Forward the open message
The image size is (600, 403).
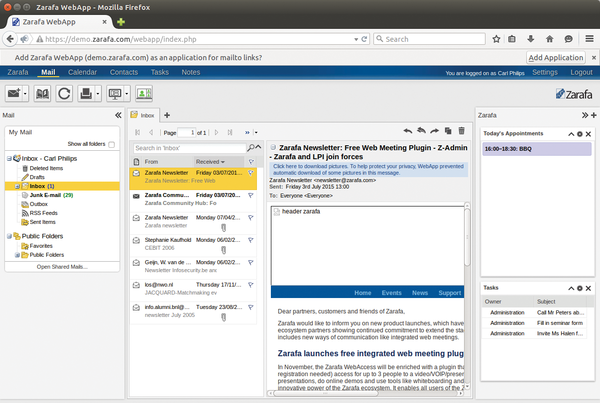tap(434, 131)
